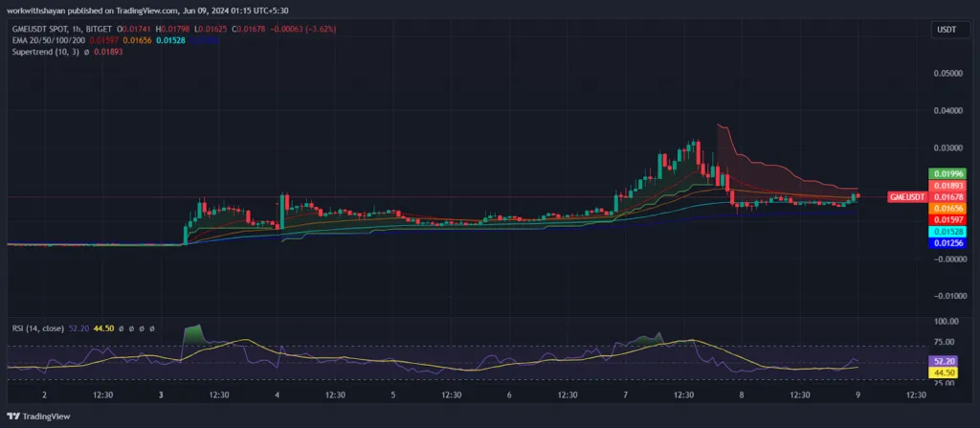
Task: Click the red 0.01597 EMA price tag
Action: pyautogui.click(x=947, y=220)
